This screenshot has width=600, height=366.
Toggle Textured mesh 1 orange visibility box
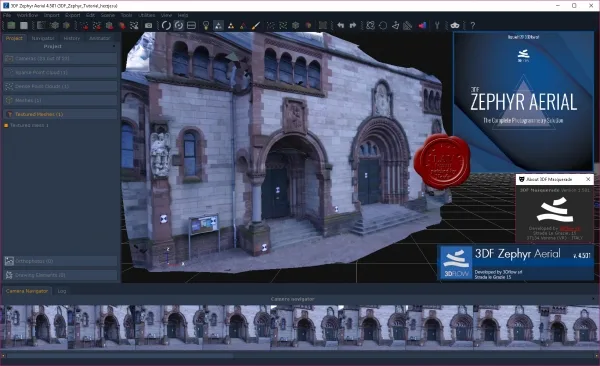(6, 125)
